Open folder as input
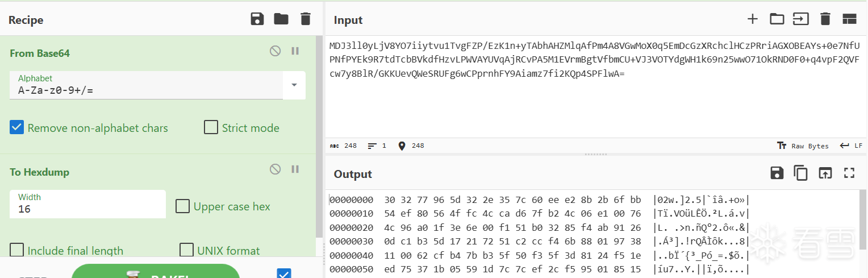 [x=777, y=19]
